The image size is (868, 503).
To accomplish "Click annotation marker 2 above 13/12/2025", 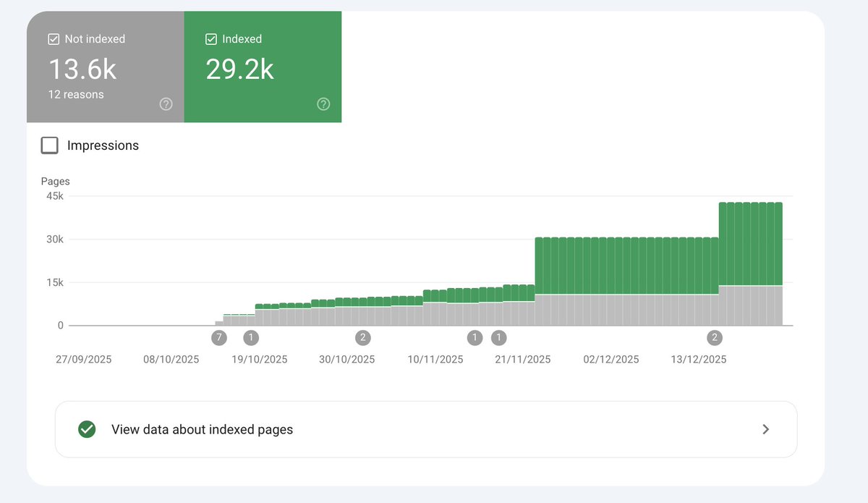I will (x=715, y=337).
